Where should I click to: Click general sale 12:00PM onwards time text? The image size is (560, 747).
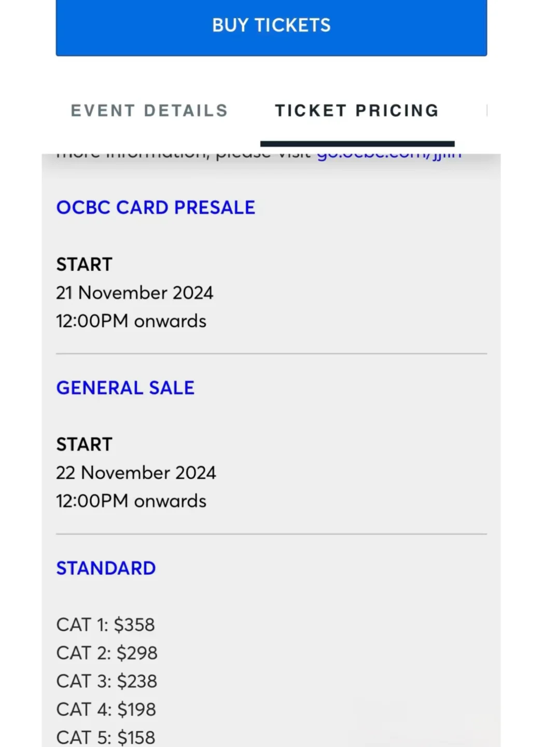(x=131, y=501)
